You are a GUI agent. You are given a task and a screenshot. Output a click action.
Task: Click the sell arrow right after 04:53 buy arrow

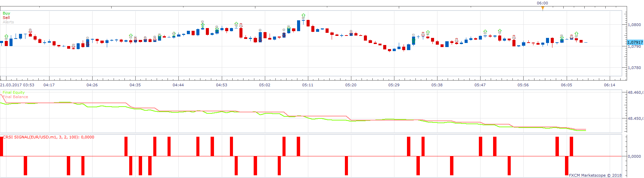[x=241, y=25]
